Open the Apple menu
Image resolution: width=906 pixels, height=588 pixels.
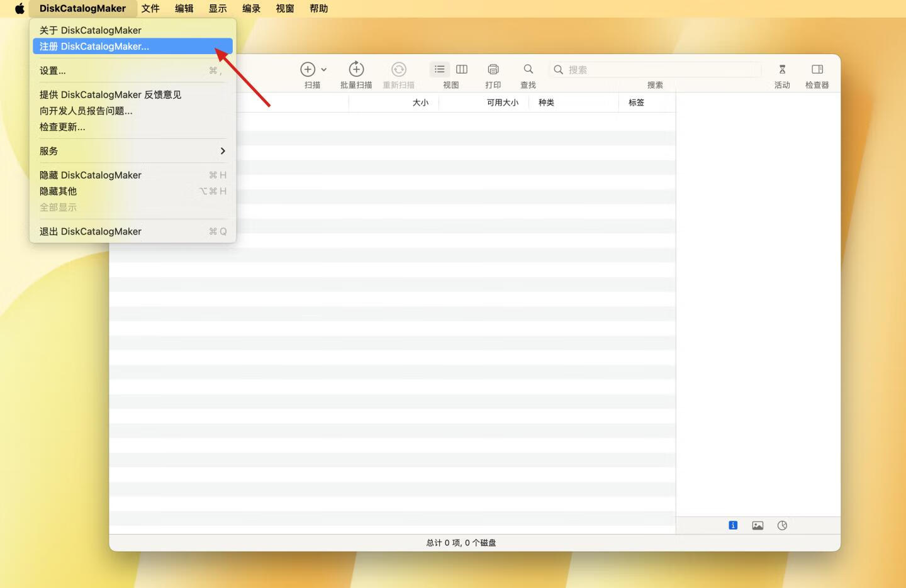point(20,8)
